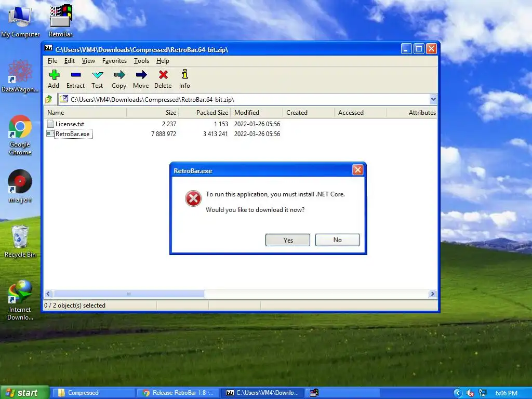
Task: Open the Tools menu
Action: click(x=141, y=61)
